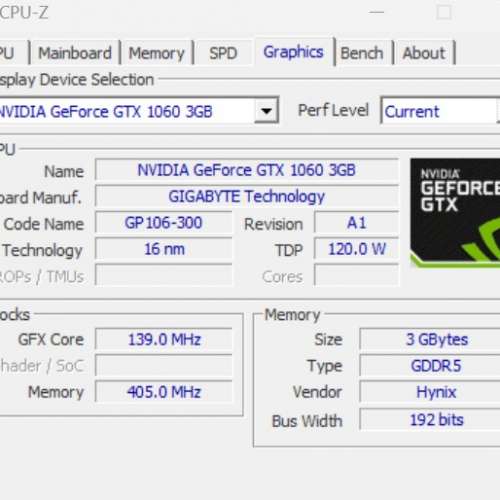Click the 3 GBytes memory size value

[x=430, y=340]
